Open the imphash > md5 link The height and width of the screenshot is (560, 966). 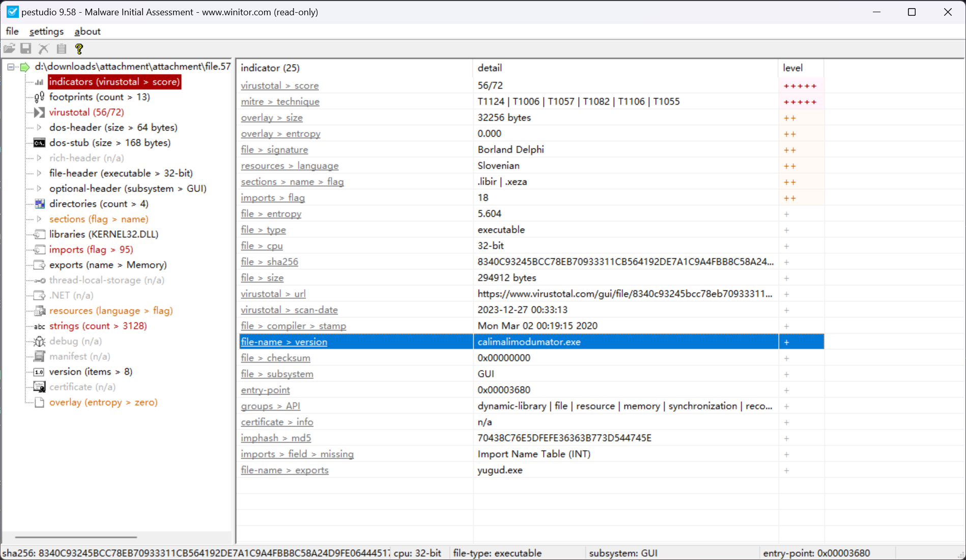(276, 438)
